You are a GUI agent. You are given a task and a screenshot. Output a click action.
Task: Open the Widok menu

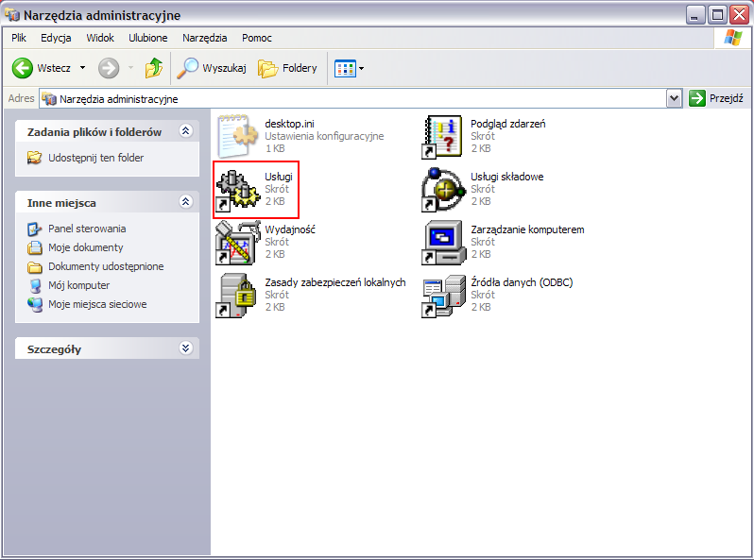[x=99, y=38]
